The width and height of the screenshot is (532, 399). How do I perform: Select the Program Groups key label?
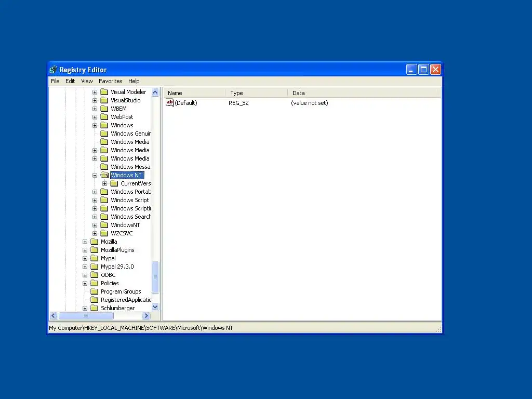(121, 291)
